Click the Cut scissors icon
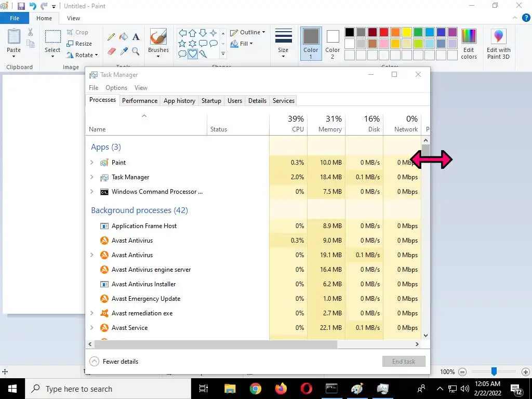The image size is (532, 399). 31,32
